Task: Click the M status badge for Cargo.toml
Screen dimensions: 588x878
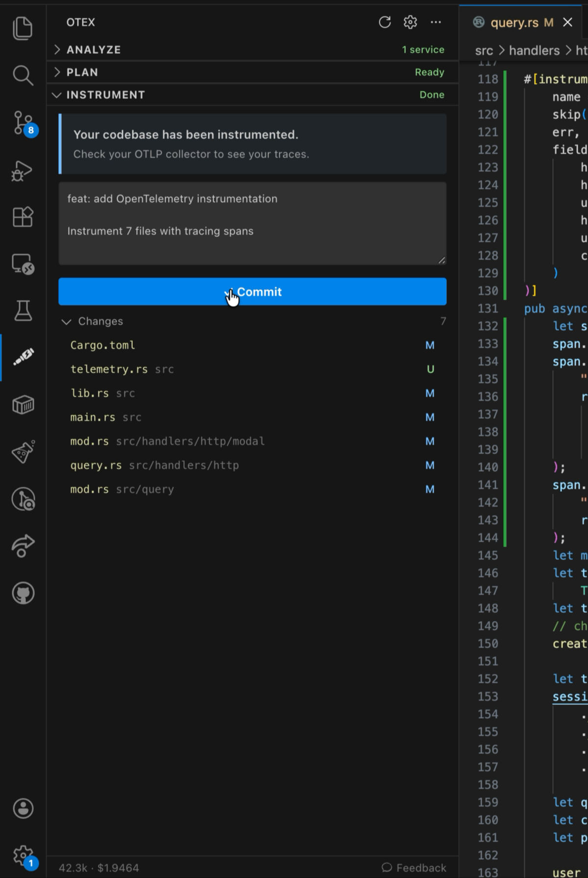Action: (430, 345)
